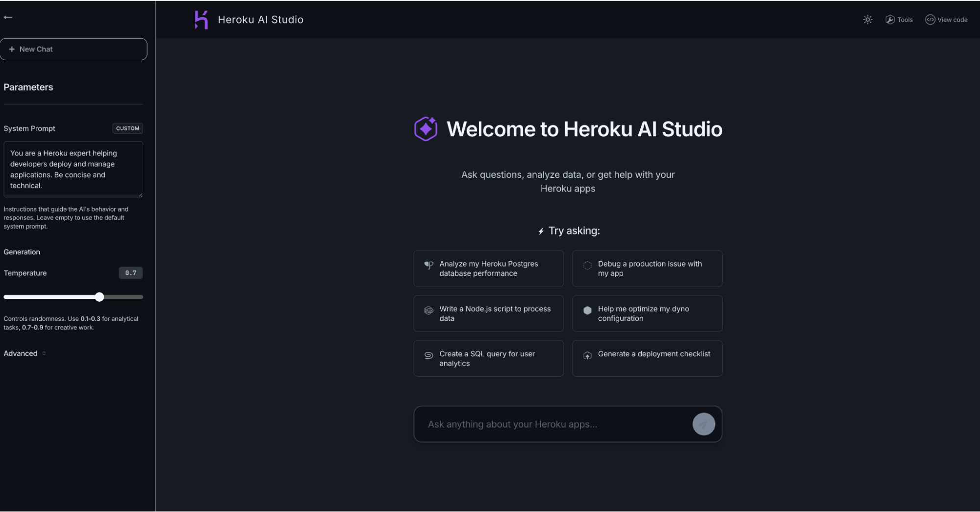The height and width of the screenshot is (512, 980).
Task: Click the dashed-circle icon on debug suggestion
Action: click(587, 265)
